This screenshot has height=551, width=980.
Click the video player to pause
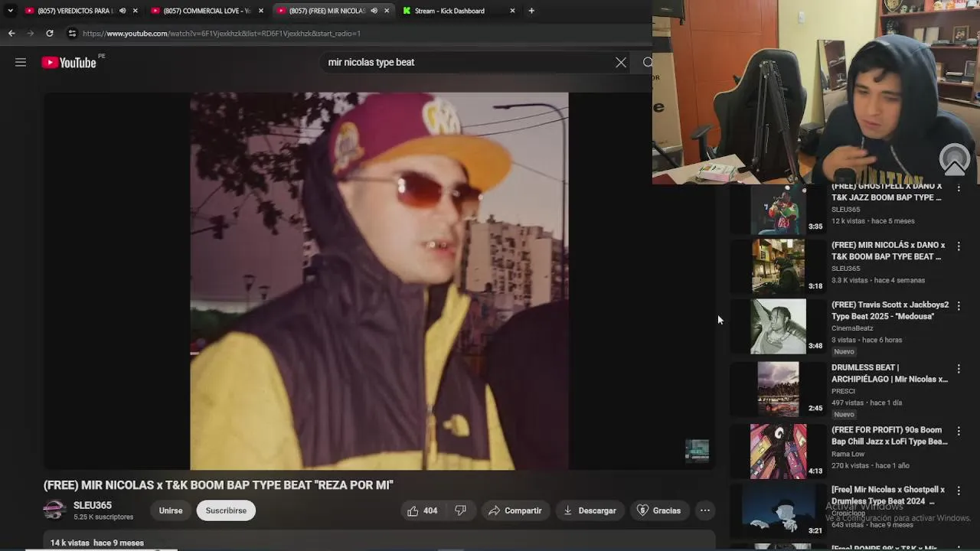click(x=379, y=281)
